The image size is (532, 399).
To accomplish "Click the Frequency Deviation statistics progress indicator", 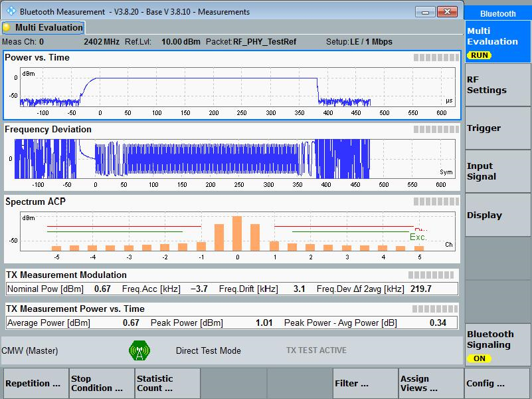I will coord(436,130).
